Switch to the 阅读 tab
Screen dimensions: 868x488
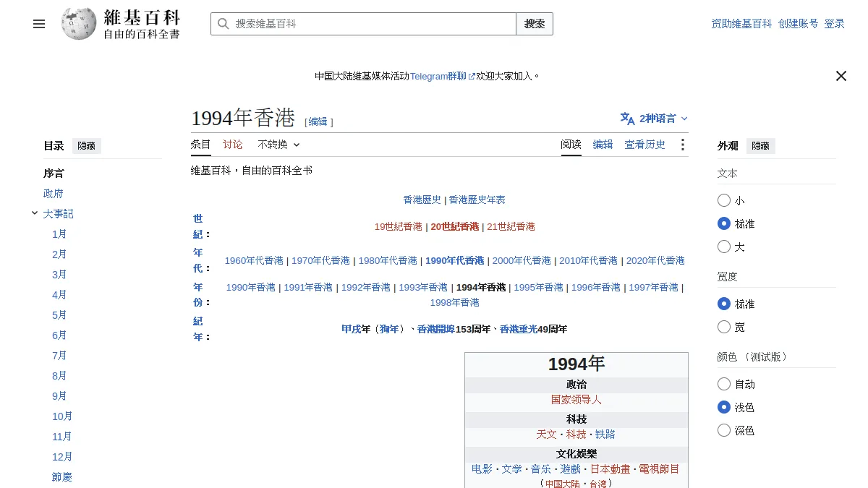click(571, 145)
